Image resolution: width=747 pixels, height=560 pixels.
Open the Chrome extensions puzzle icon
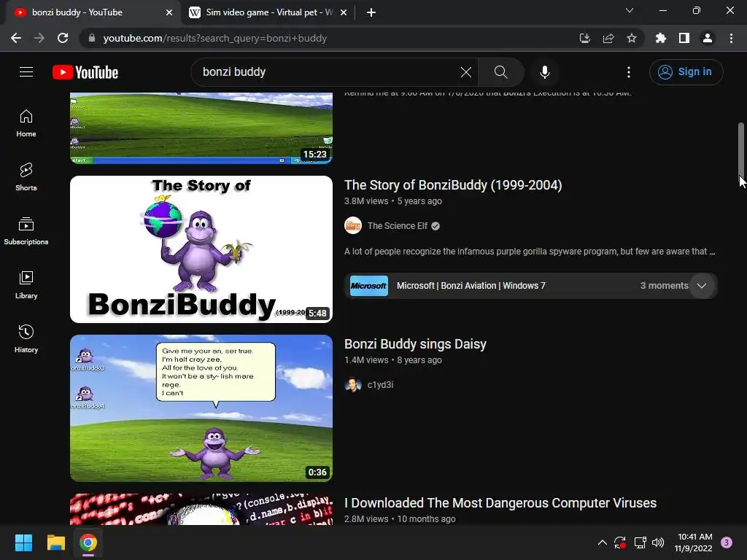click(661, 38)
